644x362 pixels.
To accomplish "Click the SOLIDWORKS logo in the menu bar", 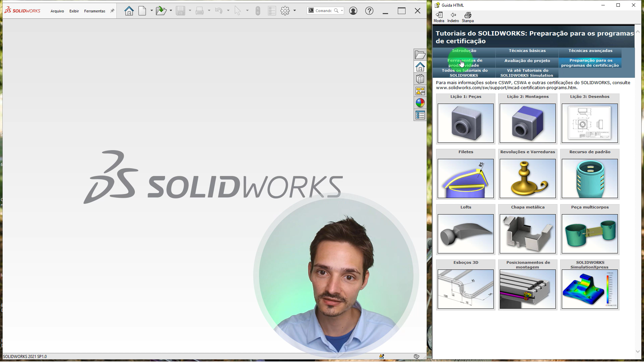I will [x=22, y=10].
